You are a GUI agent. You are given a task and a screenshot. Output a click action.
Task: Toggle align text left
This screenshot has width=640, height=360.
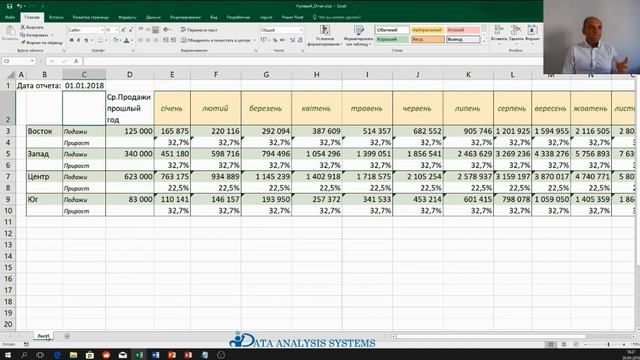(x=140, y=40)
